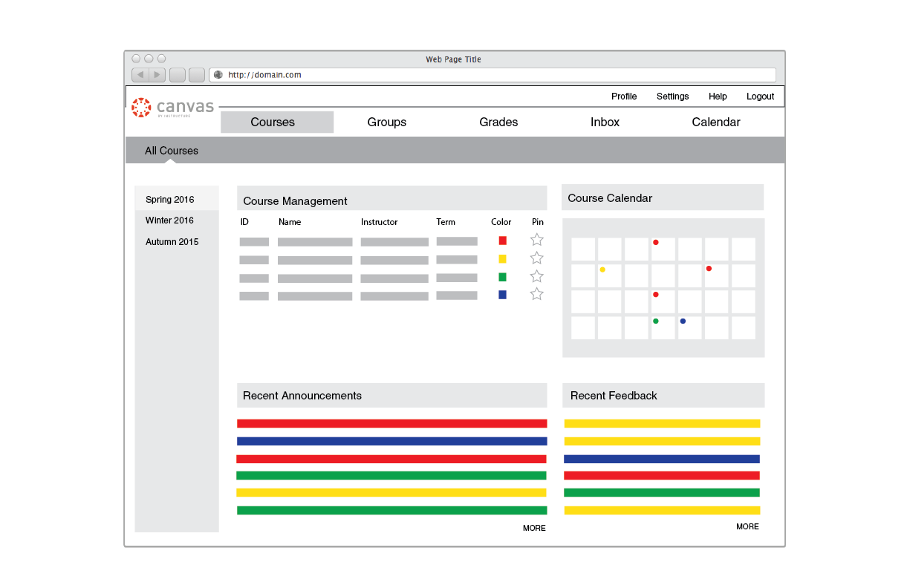Click the Canvas logo

173,108
